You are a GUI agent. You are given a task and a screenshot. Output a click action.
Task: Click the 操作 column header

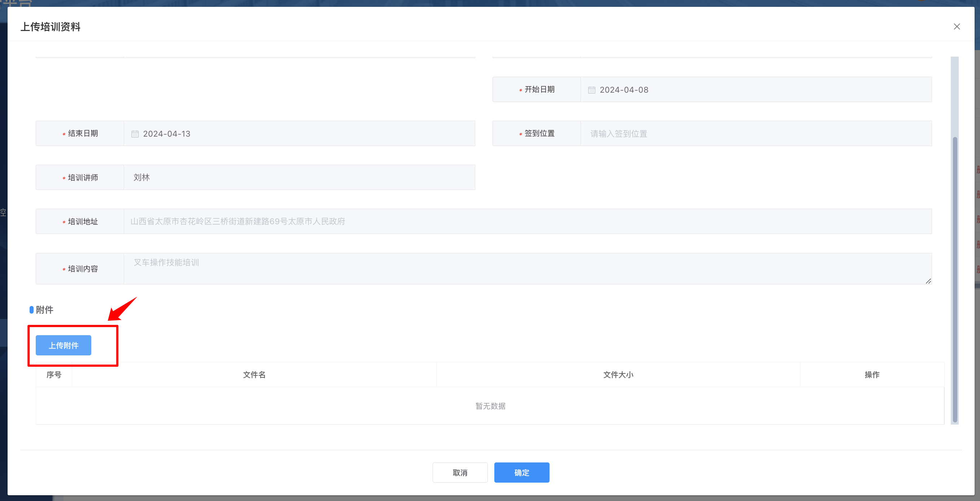pyautogui.click(x=872, y=375)
